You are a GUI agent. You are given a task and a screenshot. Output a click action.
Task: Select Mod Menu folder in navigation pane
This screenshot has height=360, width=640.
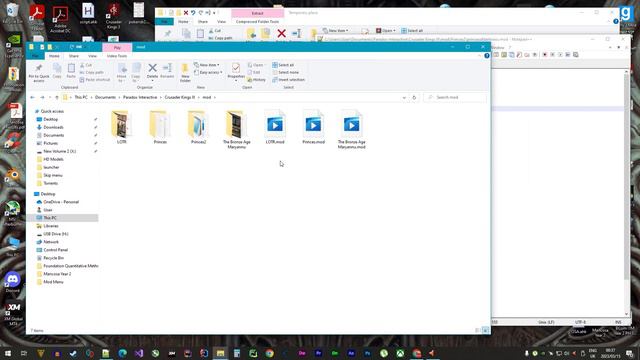coord(53,282)
